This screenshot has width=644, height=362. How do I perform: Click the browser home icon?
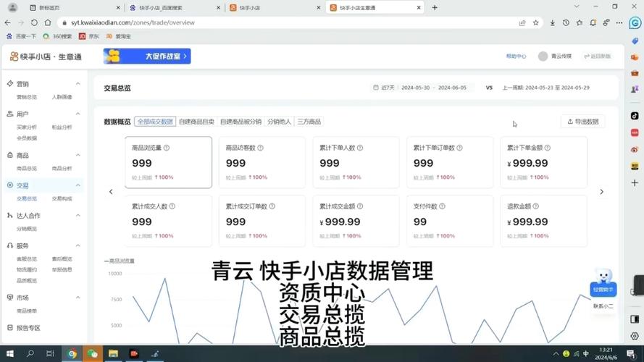point(48,22)
